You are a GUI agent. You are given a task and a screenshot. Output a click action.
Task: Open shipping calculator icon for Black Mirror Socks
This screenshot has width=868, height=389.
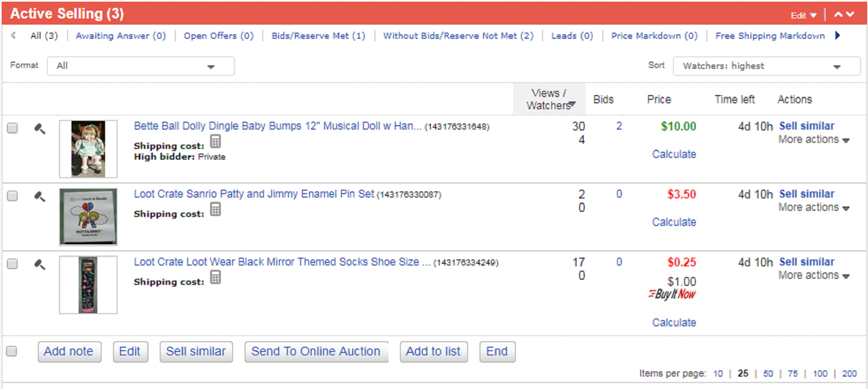[216, 277]
